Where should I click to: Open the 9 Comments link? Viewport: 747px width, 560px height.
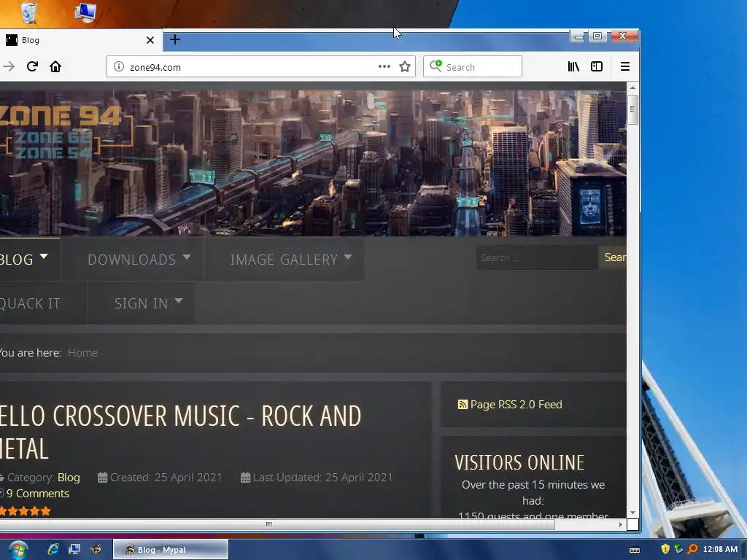pyautogui.click(x=38, y=494)
